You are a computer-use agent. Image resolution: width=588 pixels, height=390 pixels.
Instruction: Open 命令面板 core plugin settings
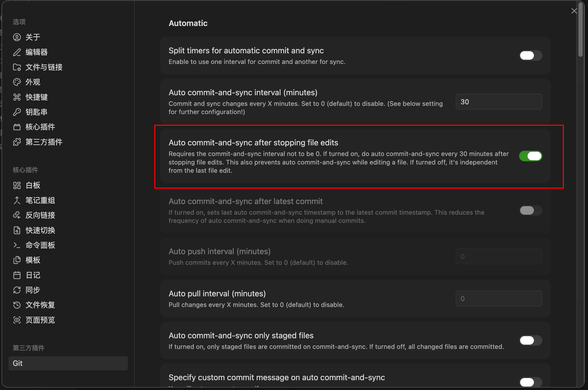click(68, 245)
